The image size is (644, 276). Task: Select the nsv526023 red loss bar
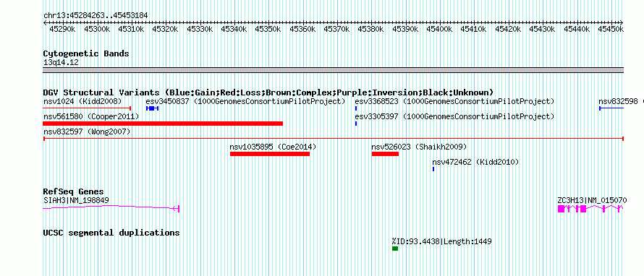tap(385, 154)
